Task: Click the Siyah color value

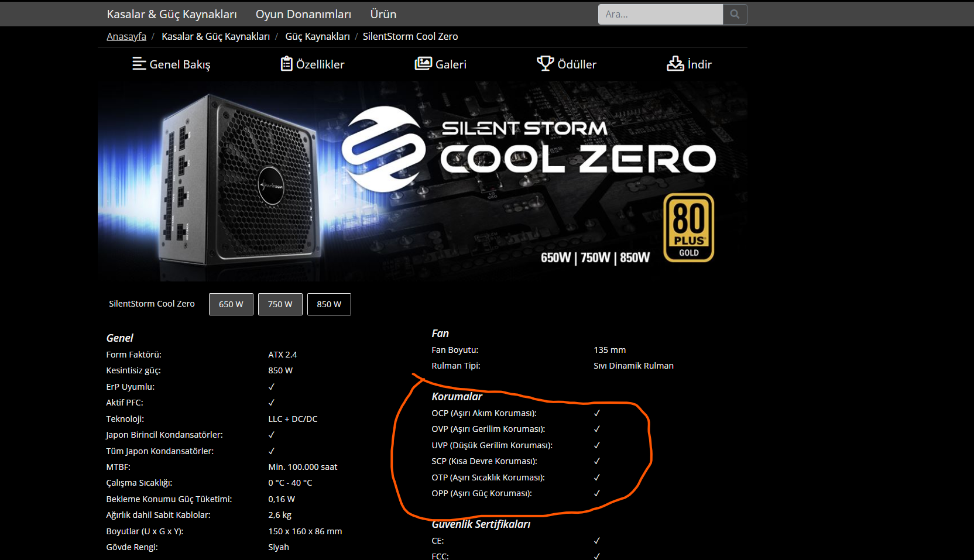Action: point(279,547)
